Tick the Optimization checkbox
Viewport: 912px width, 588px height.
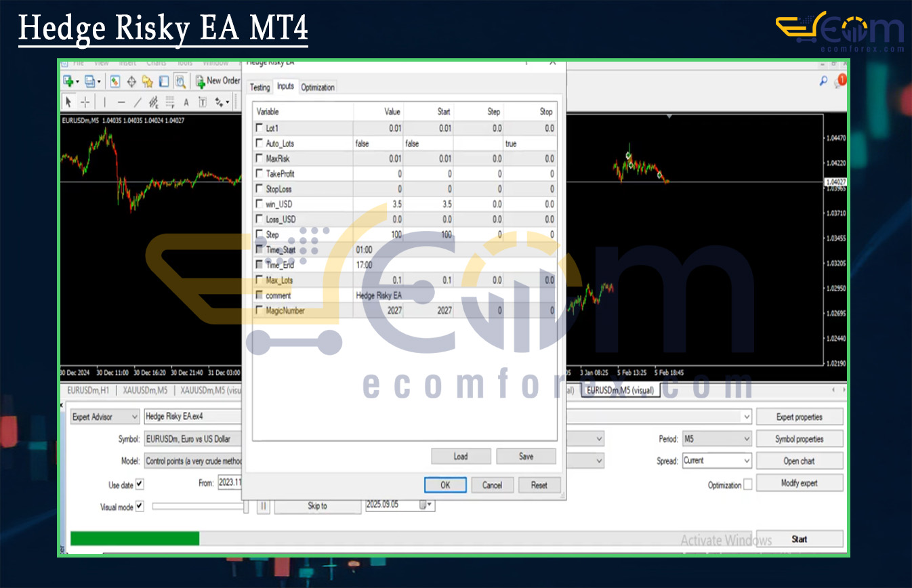tap(747, 485)
